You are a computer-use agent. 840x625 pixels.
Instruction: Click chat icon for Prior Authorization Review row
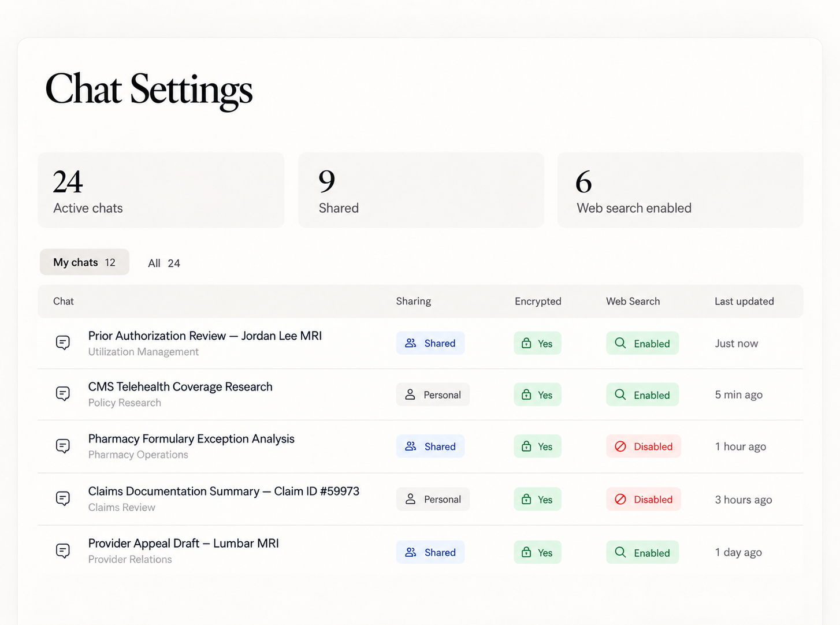[x=63, y=343]
